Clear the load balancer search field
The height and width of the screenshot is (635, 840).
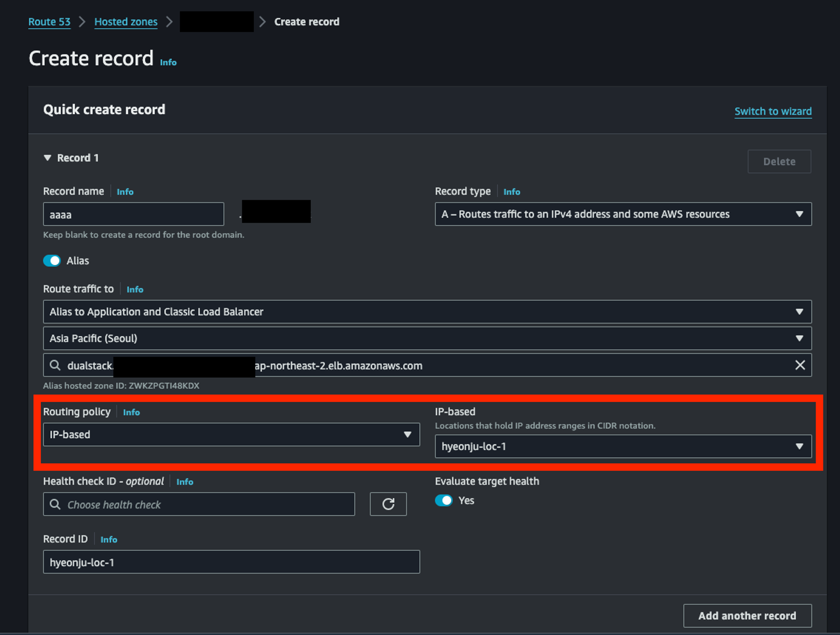(800, 365)
